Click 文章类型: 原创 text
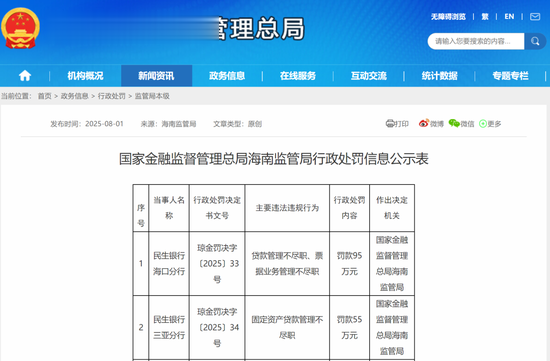The width and height of the screenshot is (550, 361). coord(237,123)
